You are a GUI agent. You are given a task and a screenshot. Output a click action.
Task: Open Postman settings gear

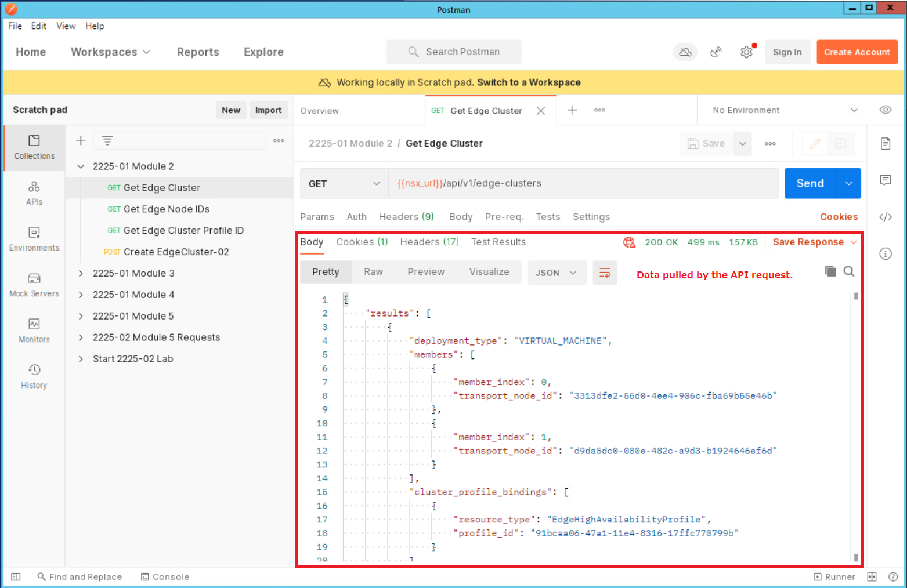(746, 52)
